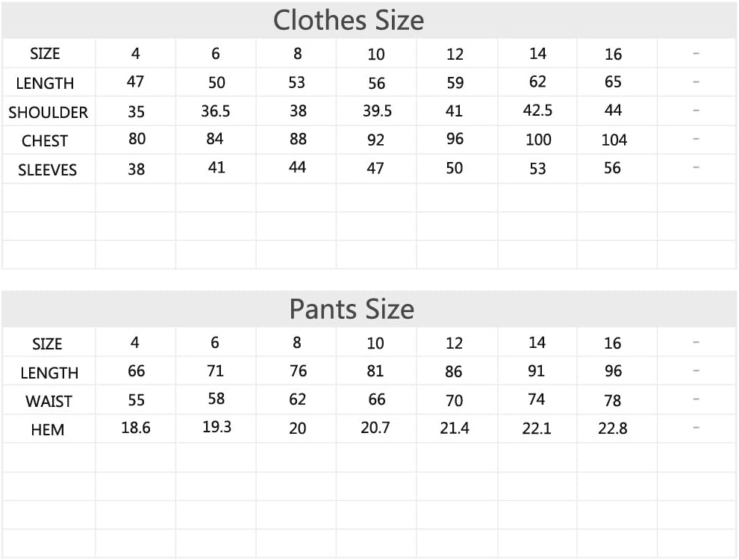Select the SHOULDER row label

click(x=49, y=112)
